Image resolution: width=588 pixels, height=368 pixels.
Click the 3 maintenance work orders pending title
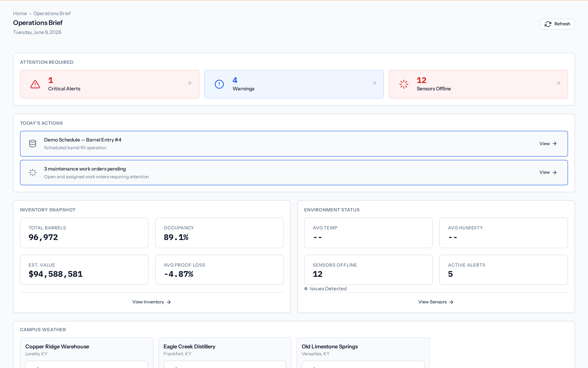(85, 169)
